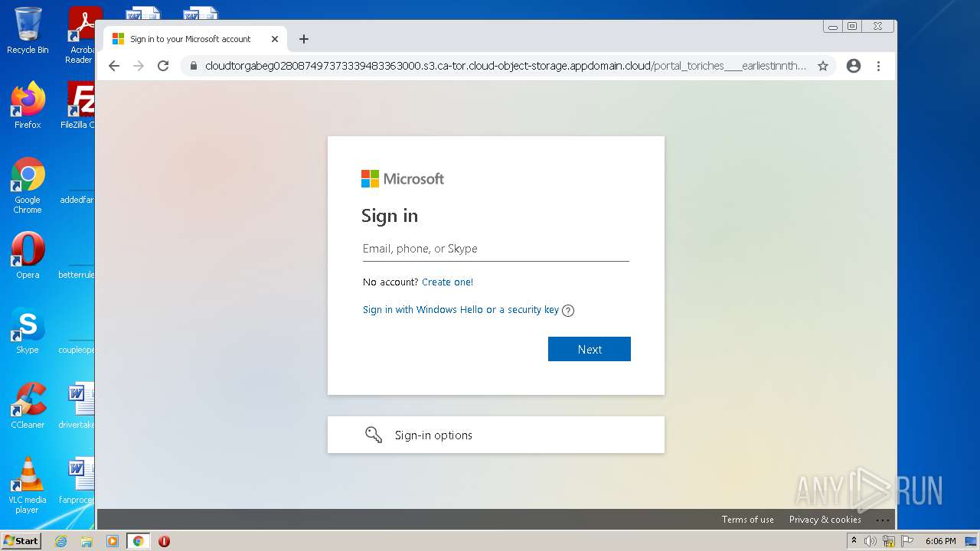Viewport: 980px width, 551px height.
Task: Click the Opera icon in the taskbar
Action: pos(164,541)
